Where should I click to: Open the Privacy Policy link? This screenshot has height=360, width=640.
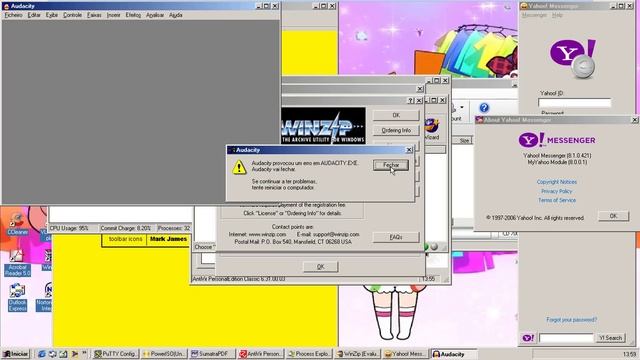(557, 191)
